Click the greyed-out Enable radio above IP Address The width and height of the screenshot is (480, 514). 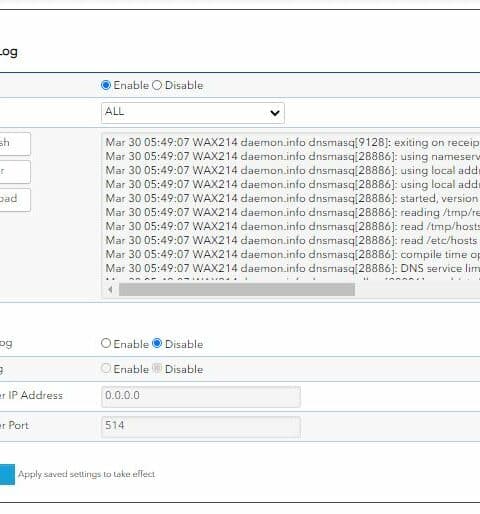(106, 368)
